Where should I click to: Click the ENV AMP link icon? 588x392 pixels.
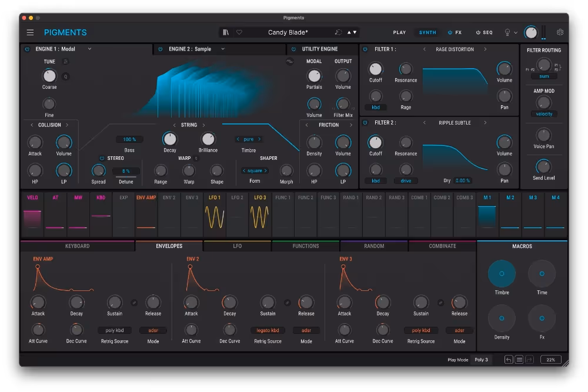pyautogui.click(x=134, y=303)
